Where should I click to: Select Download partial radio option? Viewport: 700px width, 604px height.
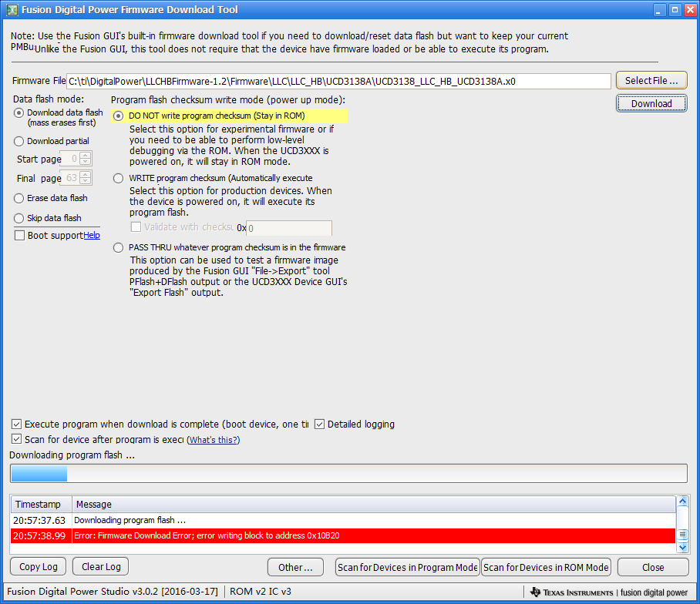(19, 142)
